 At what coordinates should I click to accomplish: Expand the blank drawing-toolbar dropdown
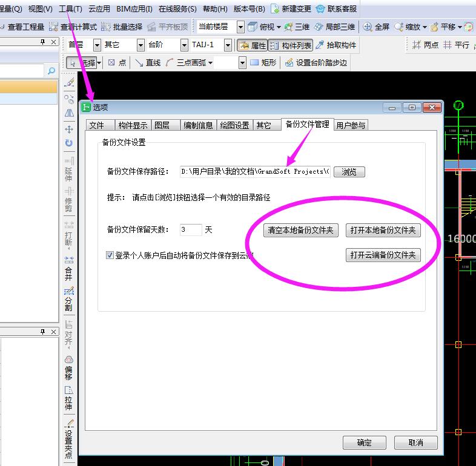(242, 63)
